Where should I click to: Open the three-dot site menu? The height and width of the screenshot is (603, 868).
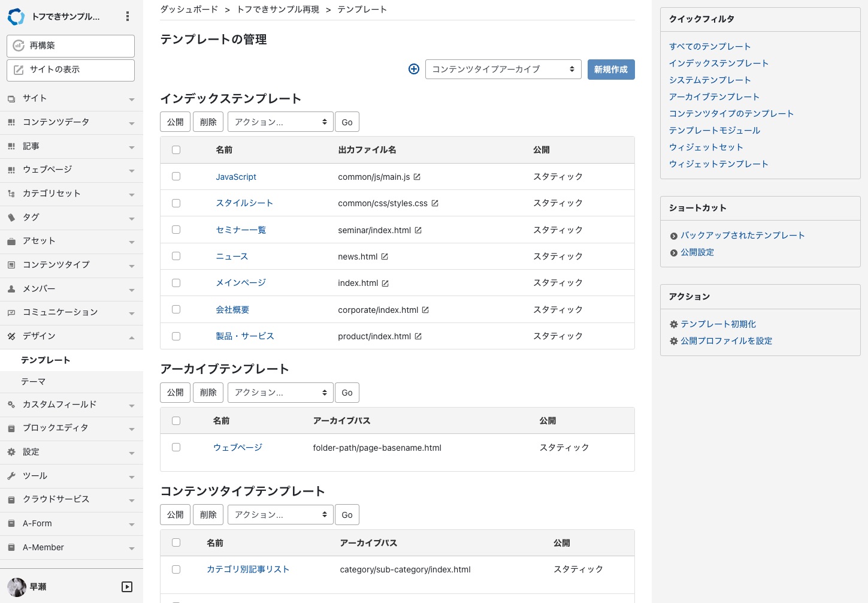click(x=127, y=17)
